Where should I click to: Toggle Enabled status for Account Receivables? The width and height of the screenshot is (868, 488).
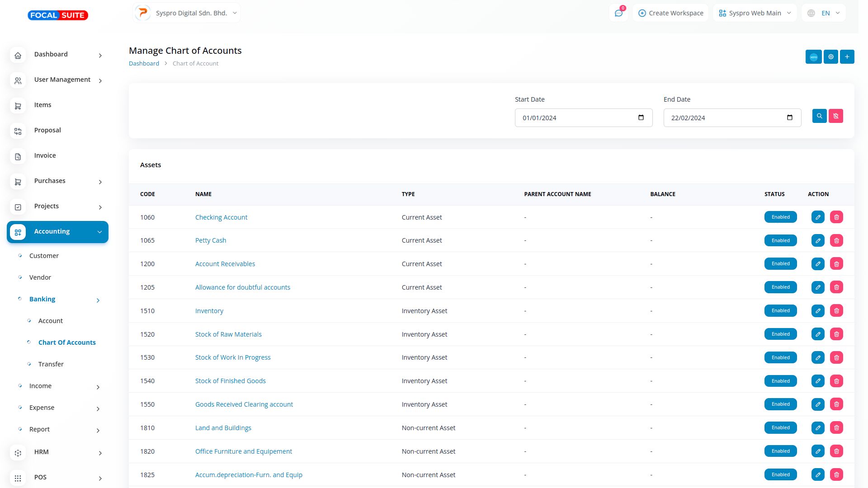coord(780,264)
